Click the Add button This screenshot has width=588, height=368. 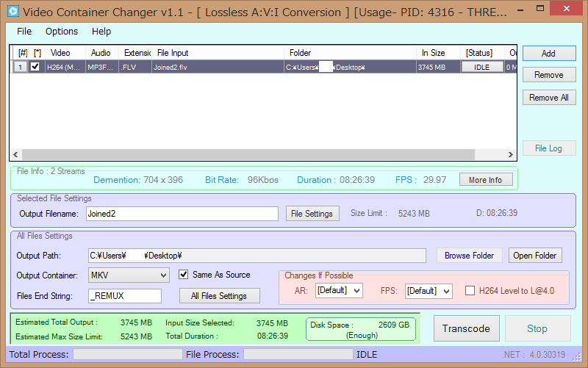548,54
